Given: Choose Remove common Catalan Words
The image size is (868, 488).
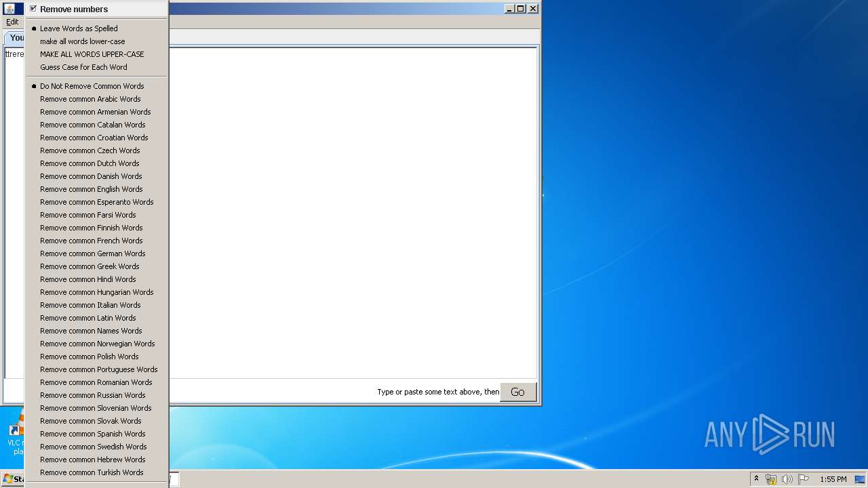Looking at the screenshot, I should coord(97,125).
